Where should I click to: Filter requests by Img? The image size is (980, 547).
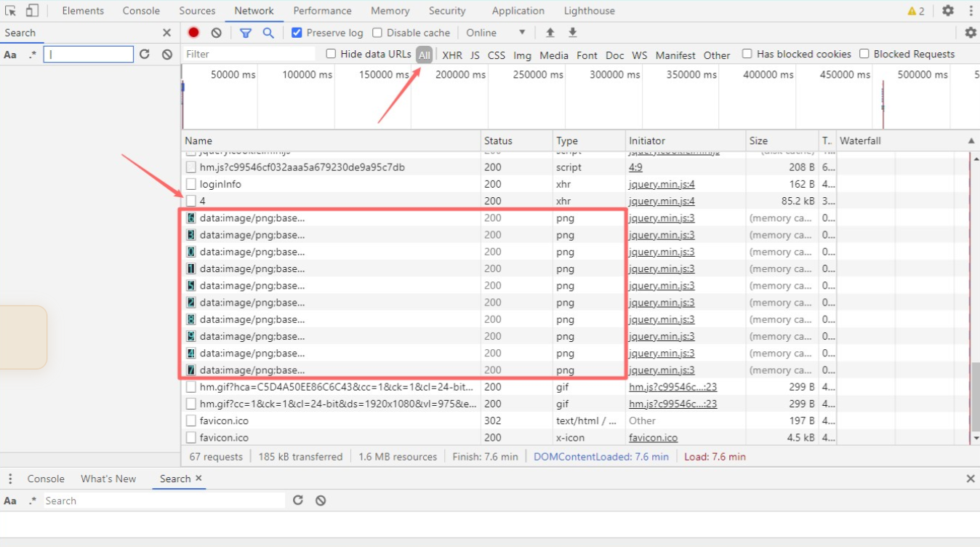coord(522,55)
